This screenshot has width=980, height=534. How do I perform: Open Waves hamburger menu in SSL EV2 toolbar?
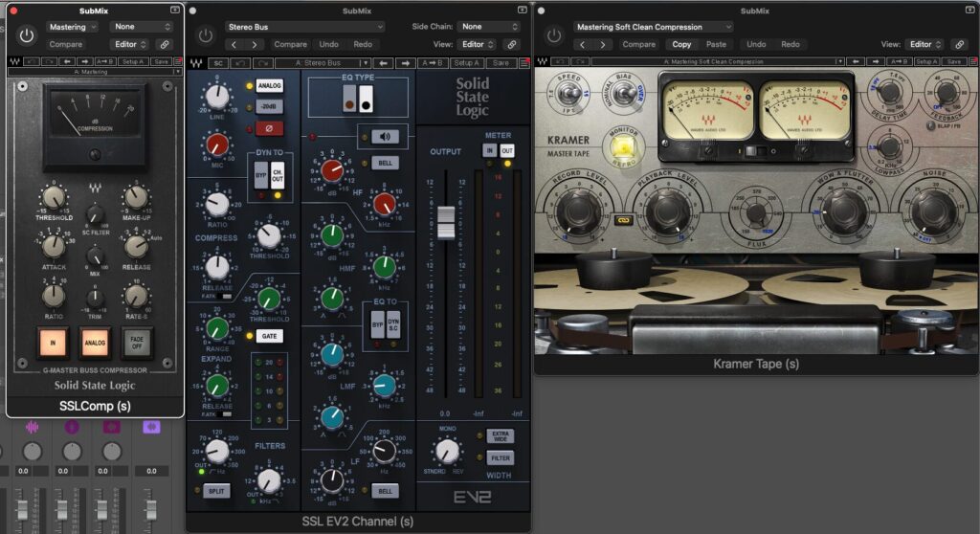[524, 63]
